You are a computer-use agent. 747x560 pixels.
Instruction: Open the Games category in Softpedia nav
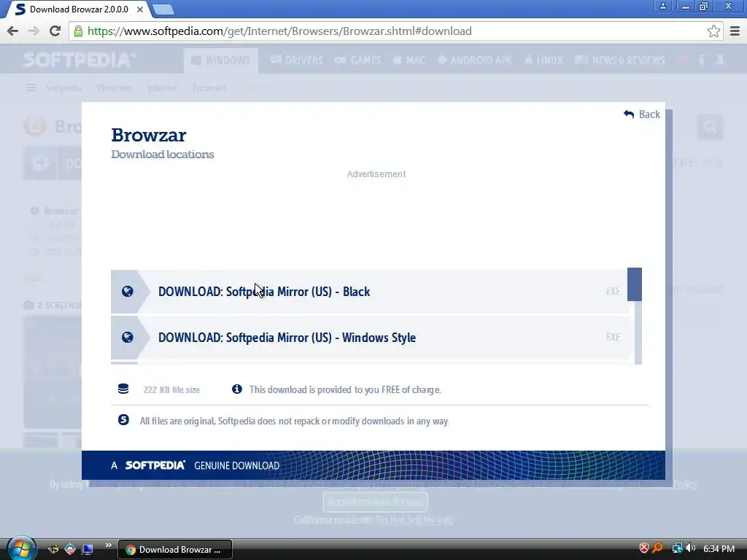357,61
